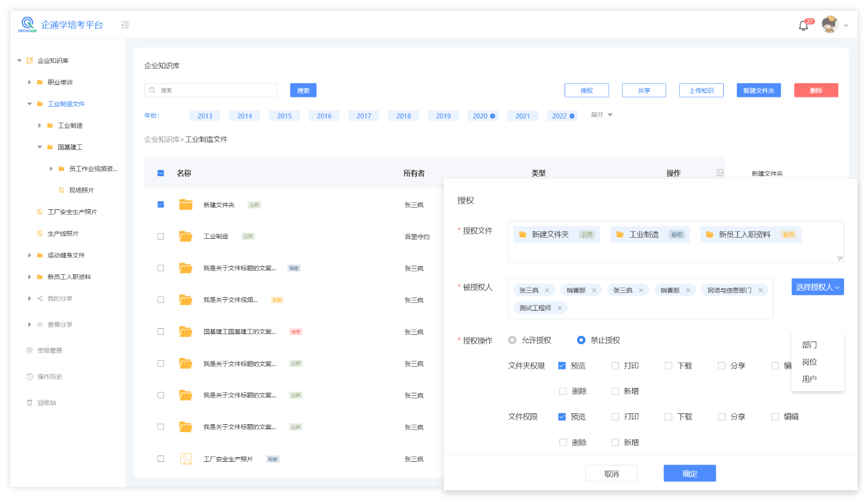Check 打印 in 文件夹权限 row
The height and width of the screenshot is (504, 868).
coord(615,365)
